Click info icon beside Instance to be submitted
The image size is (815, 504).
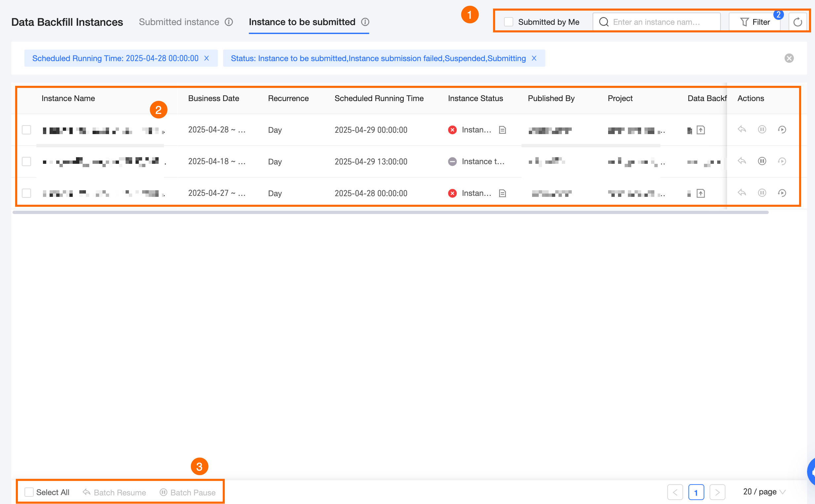(365, 22)
